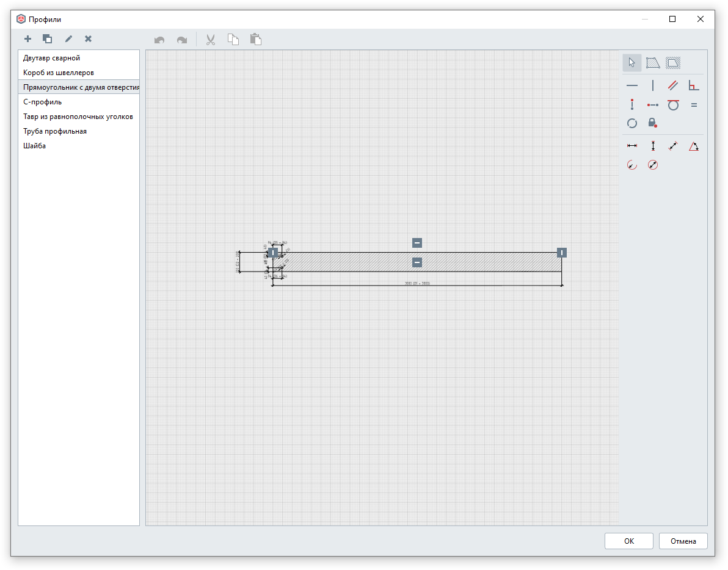Cut selection with the scissors icon
This screenshot has width=728, height=570.
(x=211, y=40)
